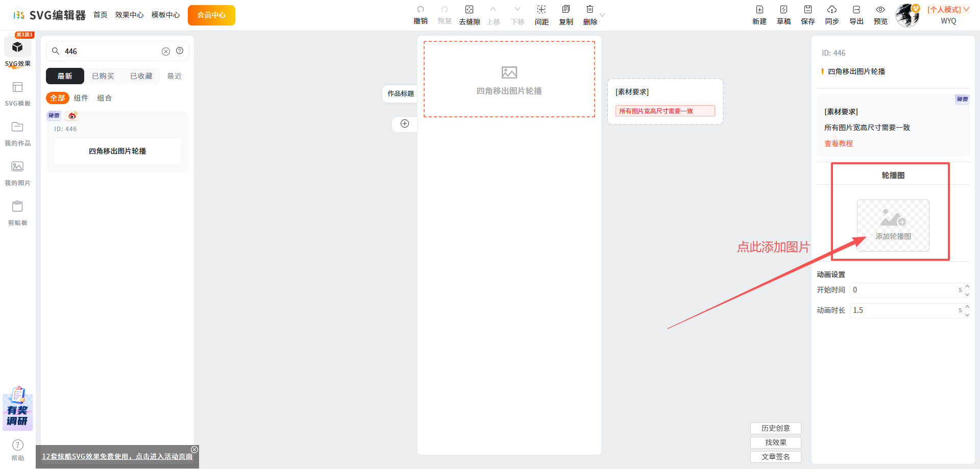Screen dimensions: 980x469
Task: Close the 12套炫酷SVG效果 promo banner
Action: (194, 450)
